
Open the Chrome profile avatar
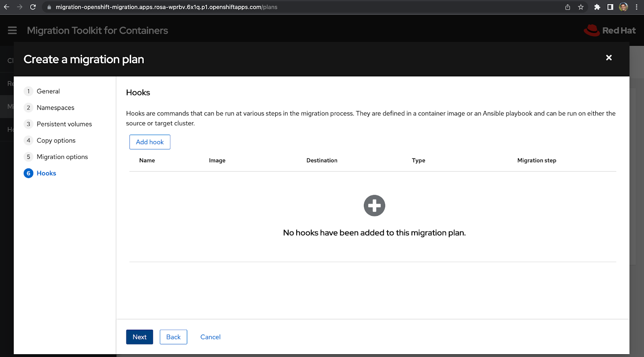pos(623,7)
